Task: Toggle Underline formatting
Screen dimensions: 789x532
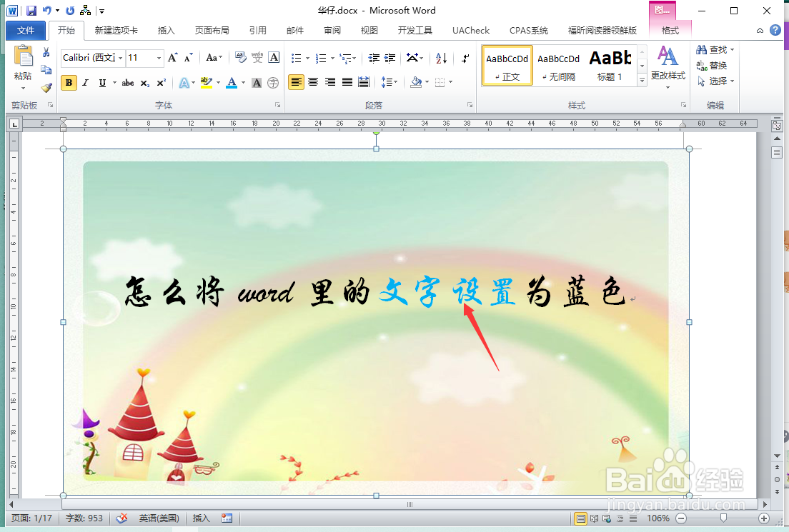Action: [x=102, y=83]
